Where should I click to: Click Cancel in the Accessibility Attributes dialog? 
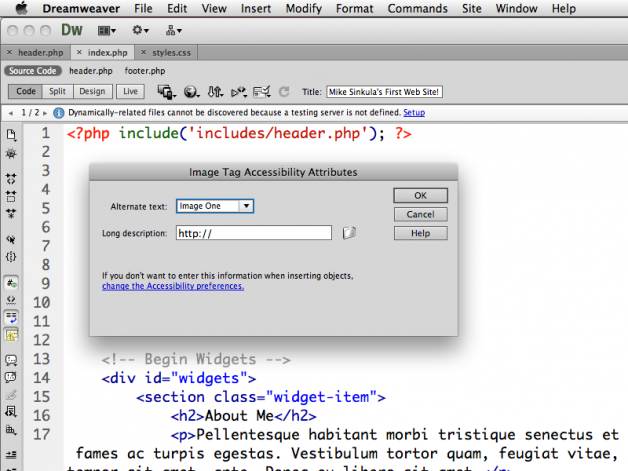420,214
